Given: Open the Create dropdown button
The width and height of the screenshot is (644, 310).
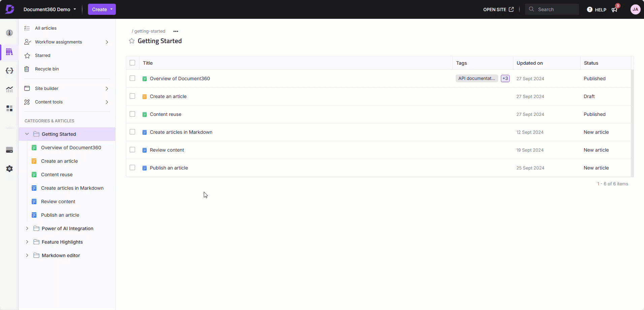Looking at the screenshot, I should pyautogui.click(x=102, y=9).
